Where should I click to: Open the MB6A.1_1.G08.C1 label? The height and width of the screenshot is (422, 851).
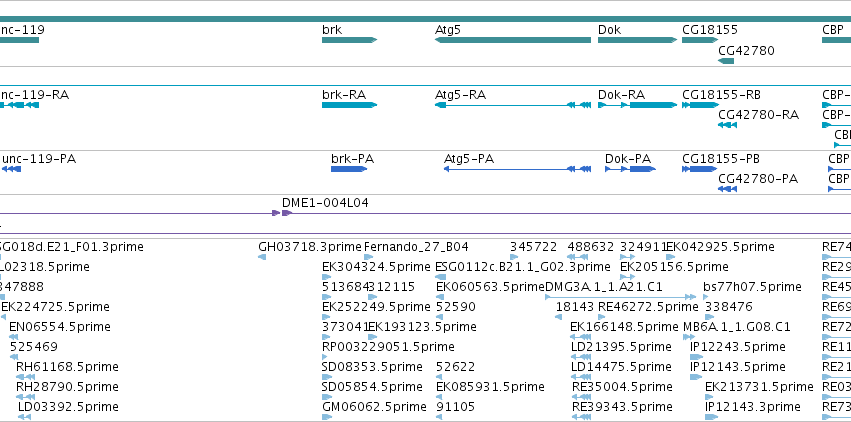736,327
